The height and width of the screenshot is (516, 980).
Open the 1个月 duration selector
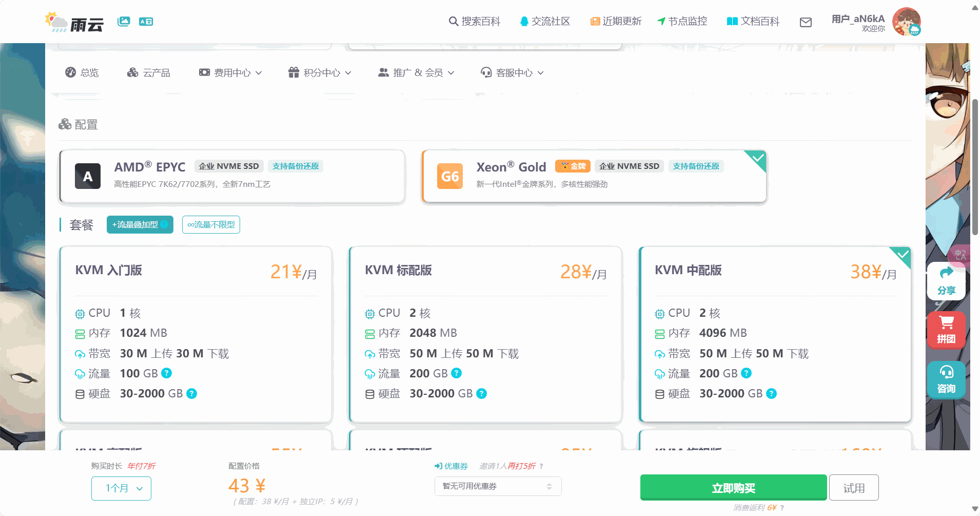coord(121,488)
